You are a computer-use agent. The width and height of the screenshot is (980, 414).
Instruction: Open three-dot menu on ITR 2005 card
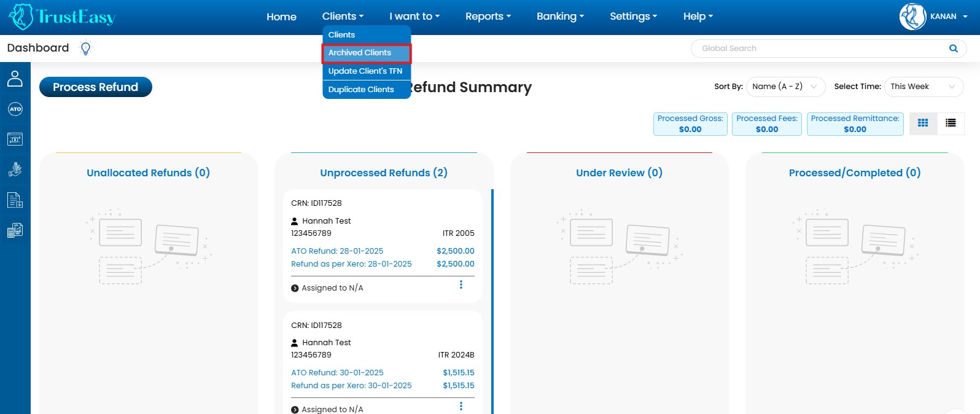click(x=461, y=285)
